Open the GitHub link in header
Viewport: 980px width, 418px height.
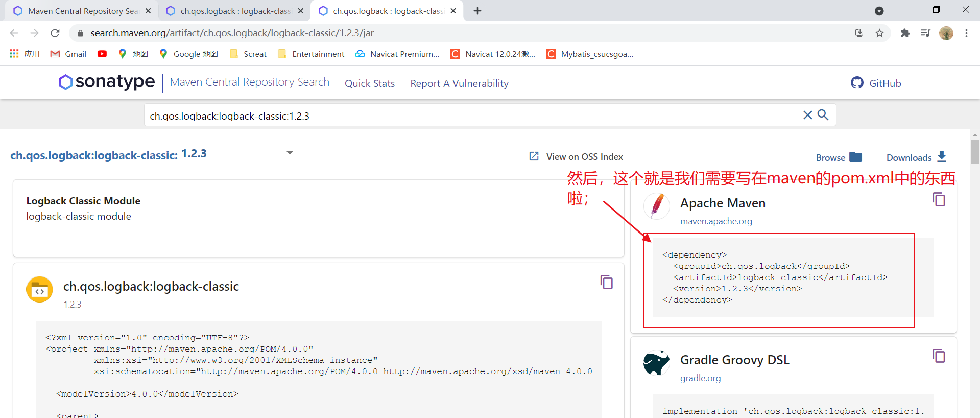876,83
